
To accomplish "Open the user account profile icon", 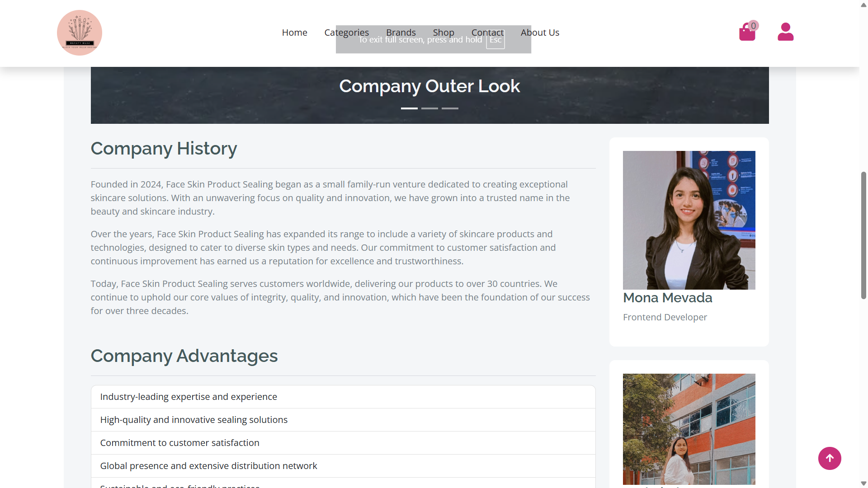I will click(785, 32).
